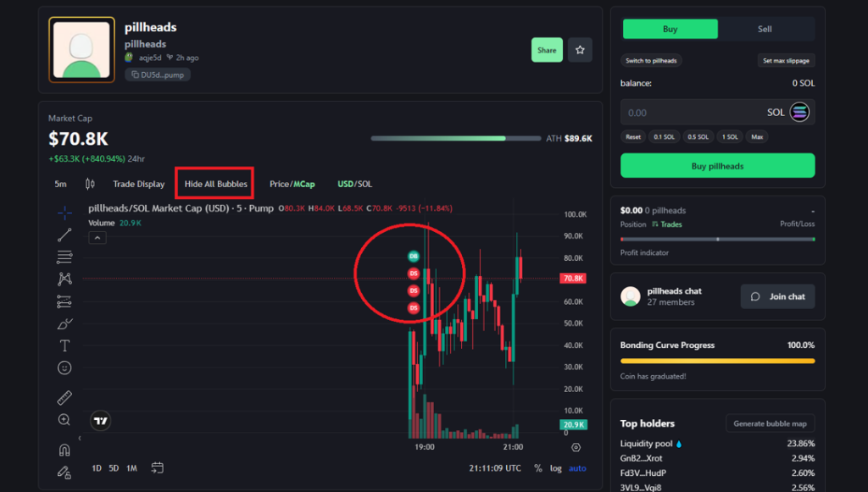Set chart range to 5D
Viewport: 868px width, 492px height.
(114, 468)
